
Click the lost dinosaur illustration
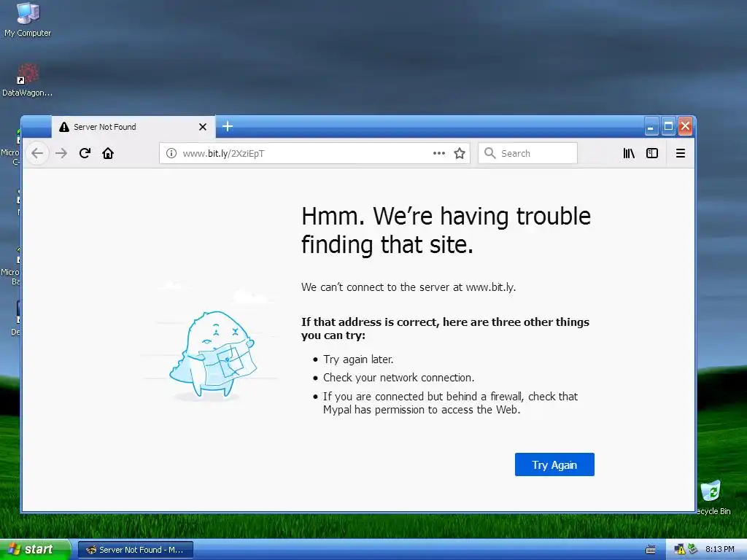pos(212,355)
